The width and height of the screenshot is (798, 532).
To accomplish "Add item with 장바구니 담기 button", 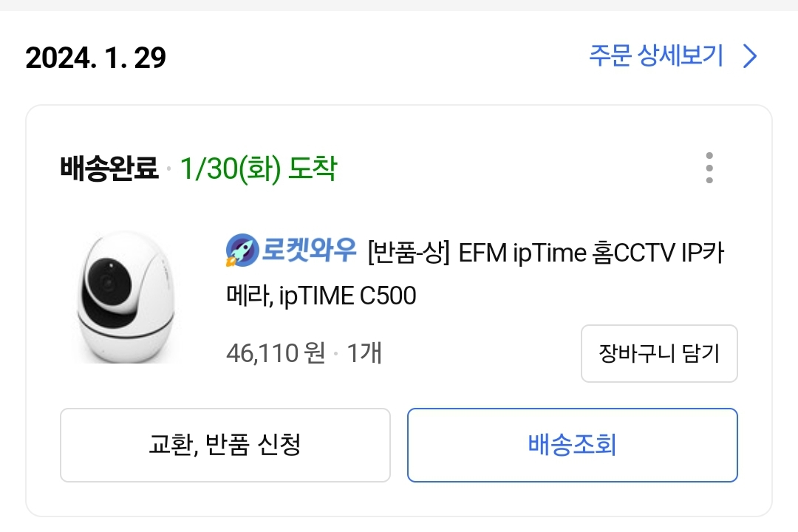I will [x=659, y=353].
